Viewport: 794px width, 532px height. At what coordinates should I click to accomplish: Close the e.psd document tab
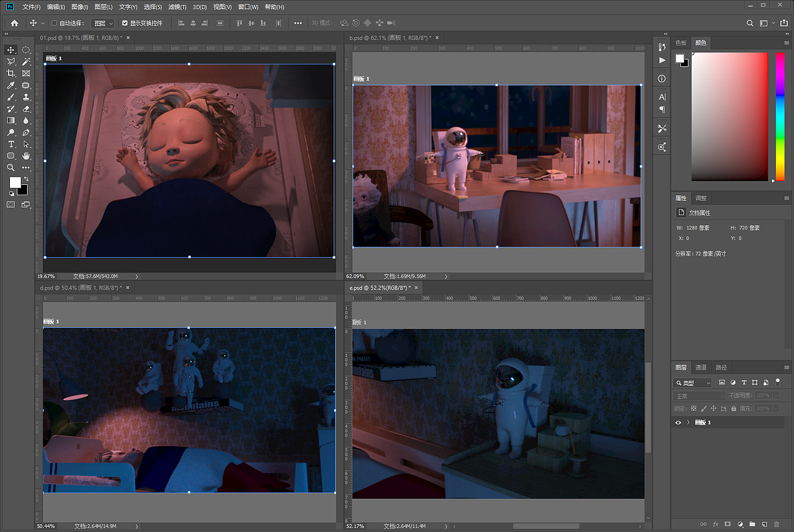416,288
